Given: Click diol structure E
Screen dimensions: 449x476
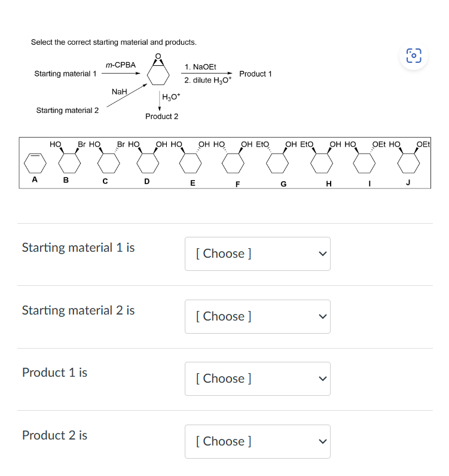Looking at the screenshot, I should click(191, 160).
